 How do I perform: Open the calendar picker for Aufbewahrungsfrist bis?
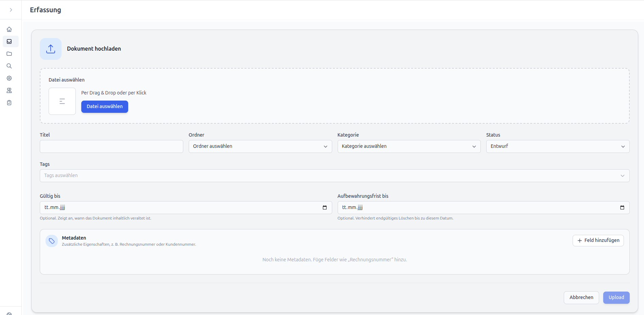pyautogui.click(x=622, y=208)
